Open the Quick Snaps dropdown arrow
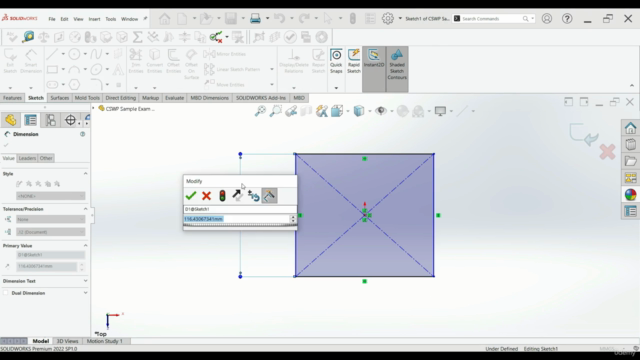This screenshot has height=360, width=640. (x=336, y=88)
